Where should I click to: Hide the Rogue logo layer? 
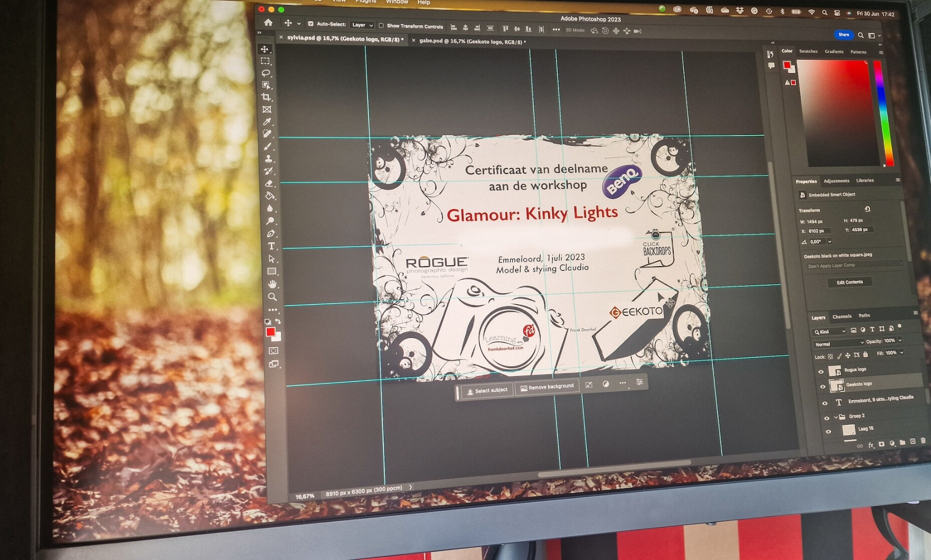point(821,371)
